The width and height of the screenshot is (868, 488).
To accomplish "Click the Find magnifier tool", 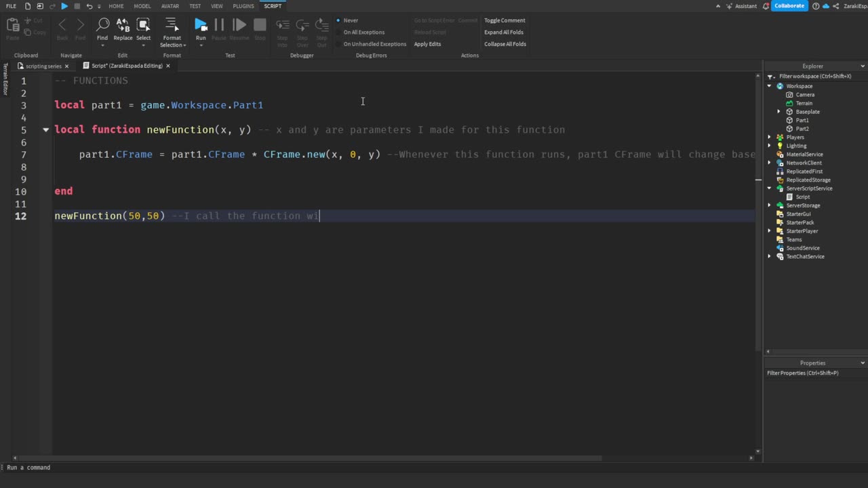I will coord(102,26).
